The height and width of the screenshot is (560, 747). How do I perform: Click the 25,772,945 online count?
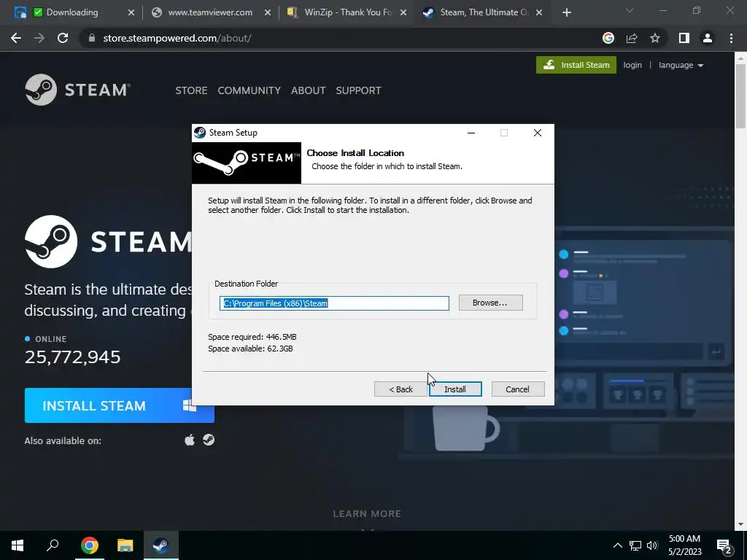coord(72,357)
